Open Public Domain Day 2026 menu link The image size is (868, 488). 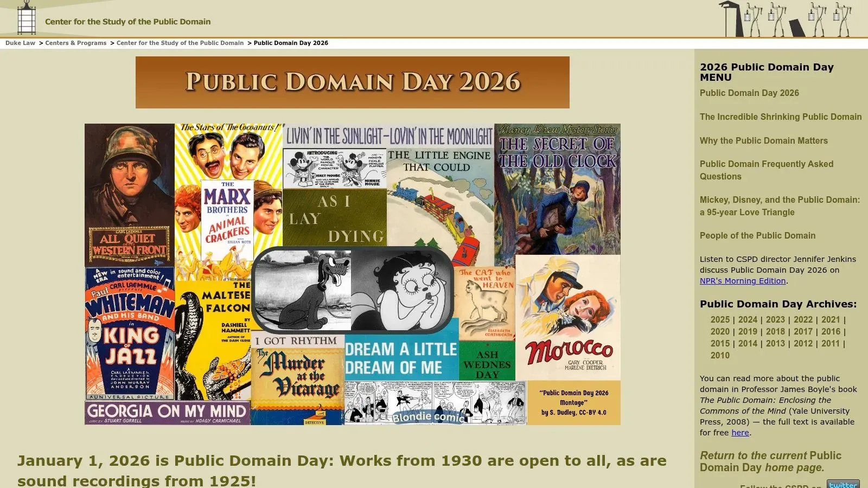(x=749, y=93)
